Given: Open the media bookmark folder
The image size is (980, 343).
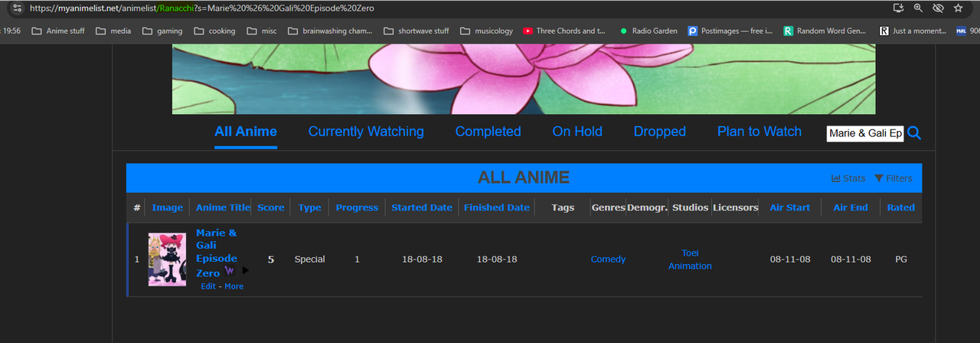Looking at the screenshot, I should 113,31.
